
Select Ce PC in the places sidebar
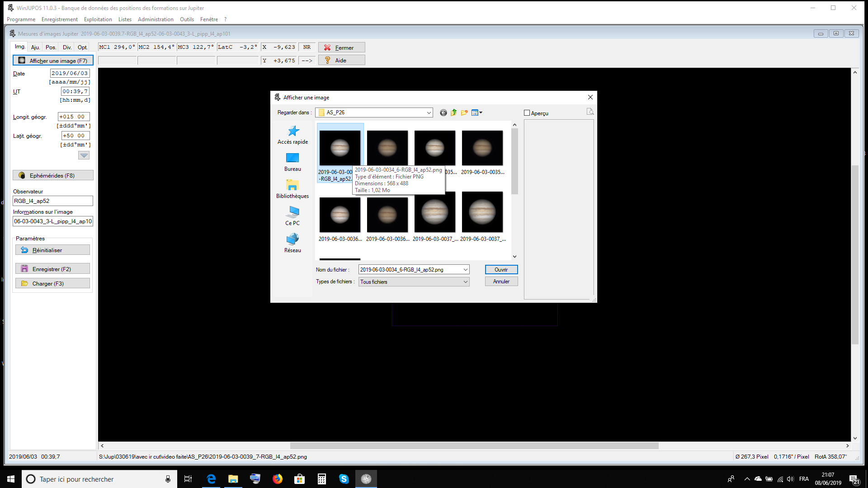pos(292,216)
